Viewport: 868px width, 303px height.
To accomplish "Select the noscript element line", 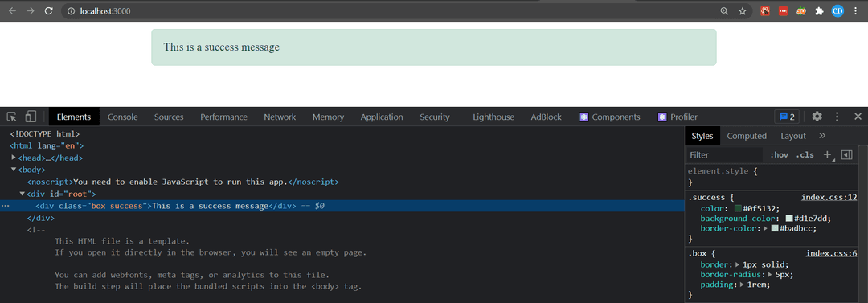I will (182, 182).
